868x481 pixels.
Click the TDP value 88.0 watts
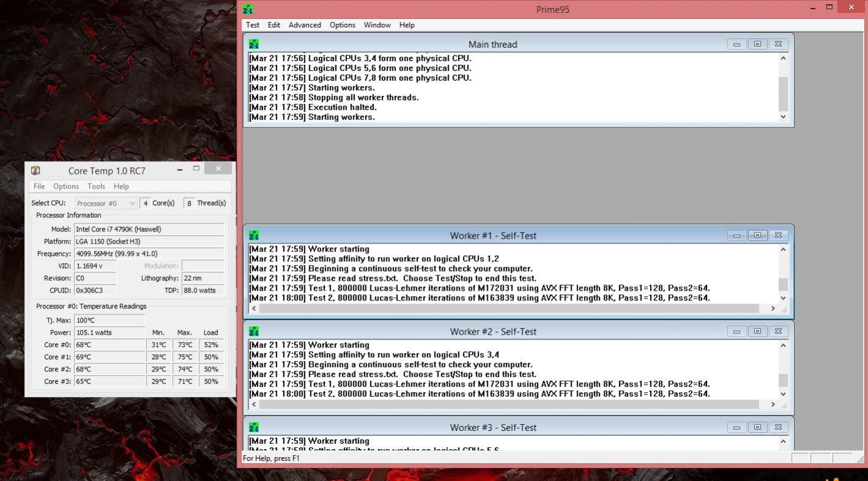(x=203, y=290)
